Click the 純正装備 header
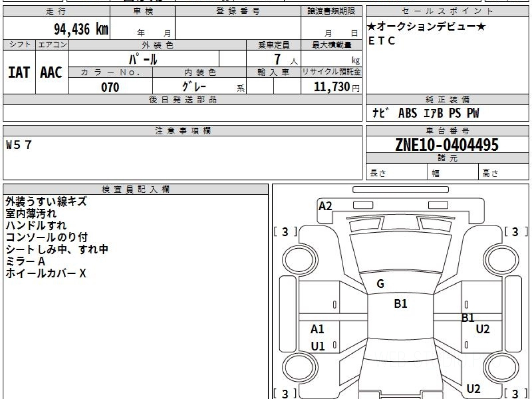 tap(447, 100)
